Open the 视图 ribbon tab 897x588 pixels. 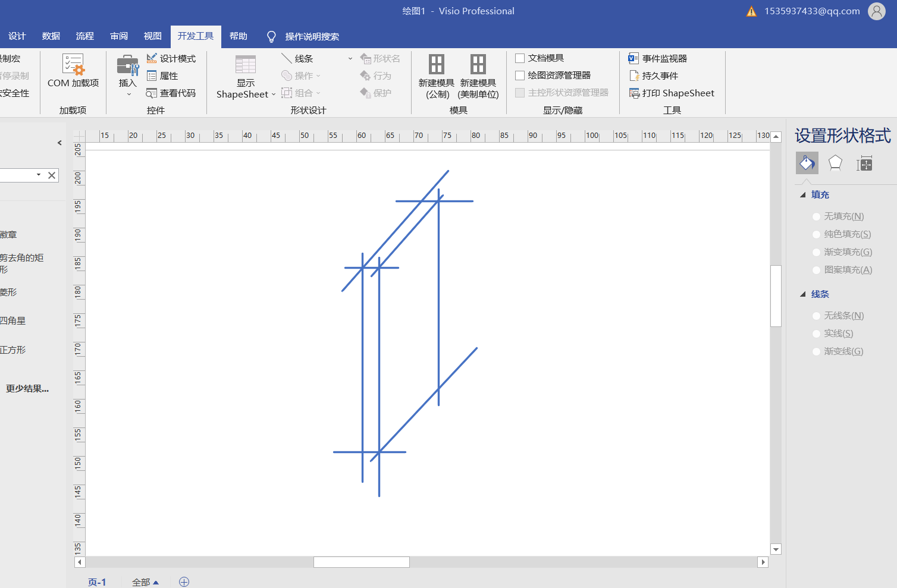pyautogui.click(x=152, y=36)
